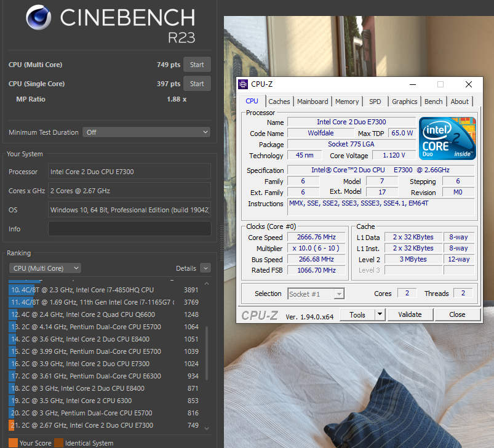Select ranking row 16 E7300 at 3.9 GHz
Screen dimensions: 494x448
[105, 364]
